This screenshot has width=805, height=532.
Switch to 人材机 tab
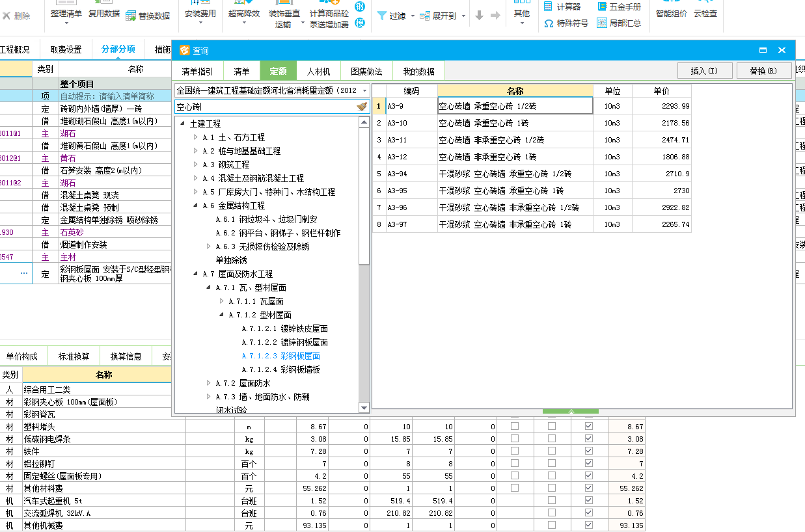[x=319, y=71]
